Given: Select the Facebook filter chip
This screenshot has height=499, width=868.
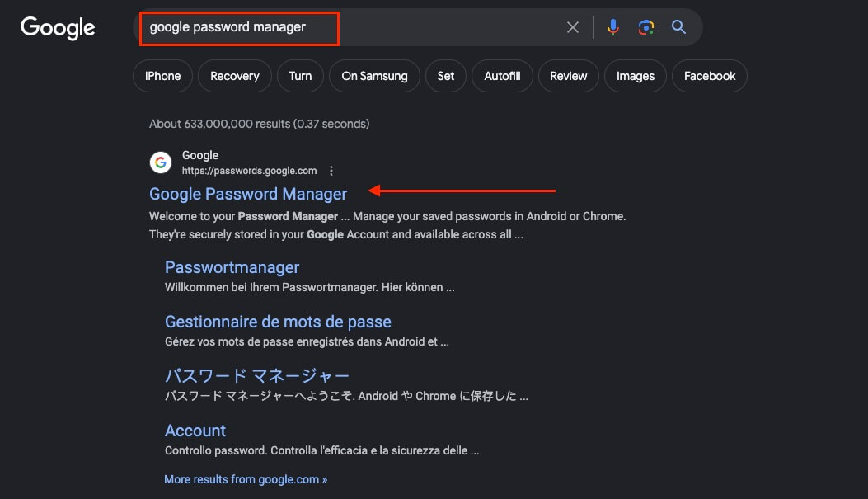Looking at the screenshot, I should [710, 76].
